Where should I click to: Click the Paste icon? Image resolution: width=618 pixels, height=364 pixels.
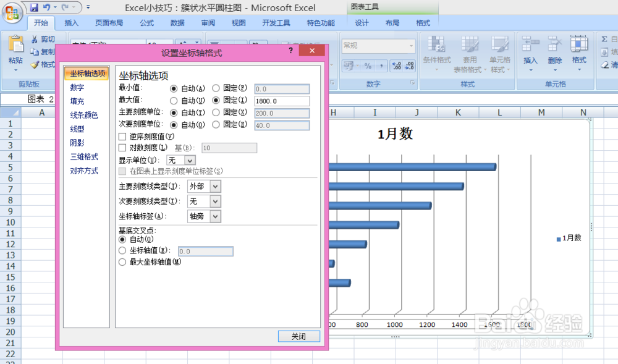coord(16,44)
